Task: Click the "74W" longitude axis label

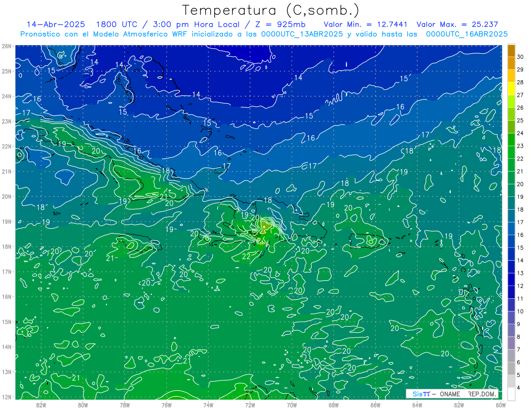Action: point(208,405)
